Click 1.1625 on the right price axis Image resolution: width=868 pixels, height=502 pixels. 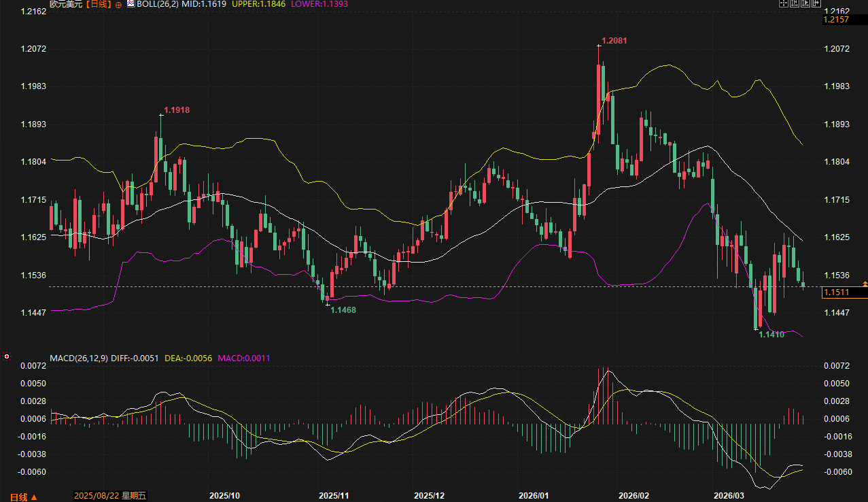836,237
